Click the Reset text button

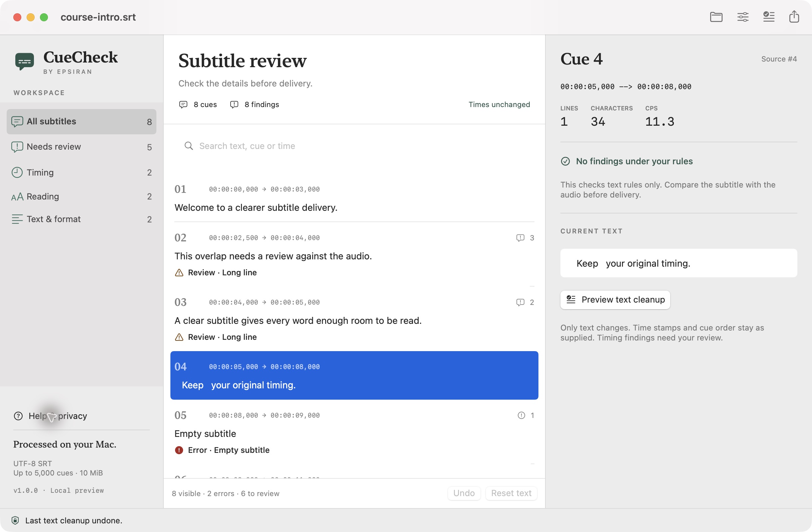(x=511, y=493)
